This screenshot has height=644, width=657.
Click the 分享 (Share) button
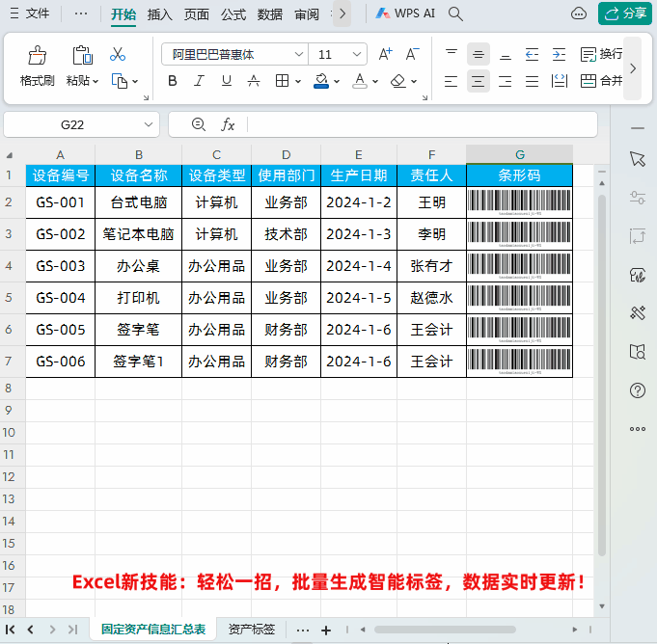coord(625,13)
